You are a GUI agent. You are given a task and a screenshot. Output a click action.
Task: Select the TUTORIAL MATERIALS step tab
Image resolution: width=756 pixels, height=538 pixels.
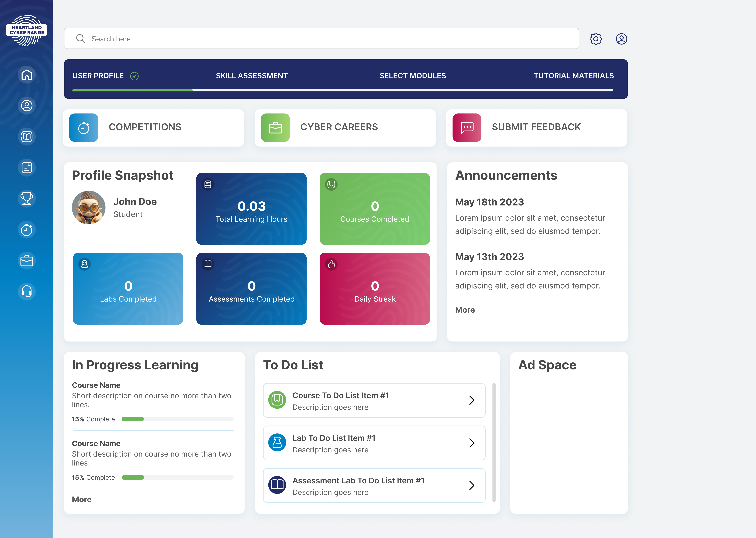pos(574,76)
